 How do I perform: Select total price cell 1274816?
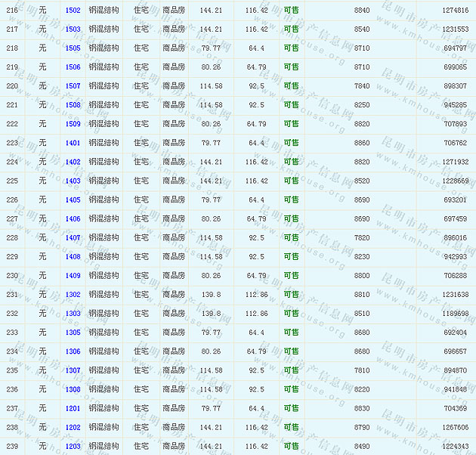coord(455,11)
